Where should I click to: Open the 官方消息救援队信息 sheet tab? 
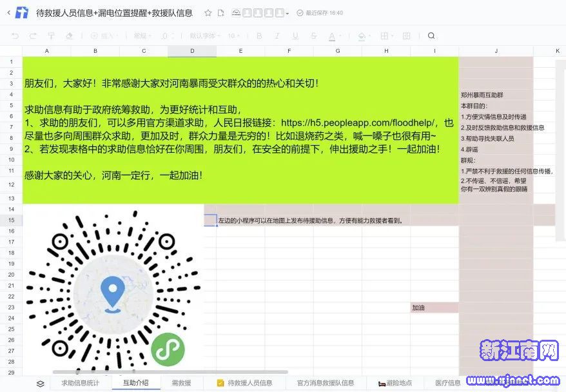(x=325, y=383)
